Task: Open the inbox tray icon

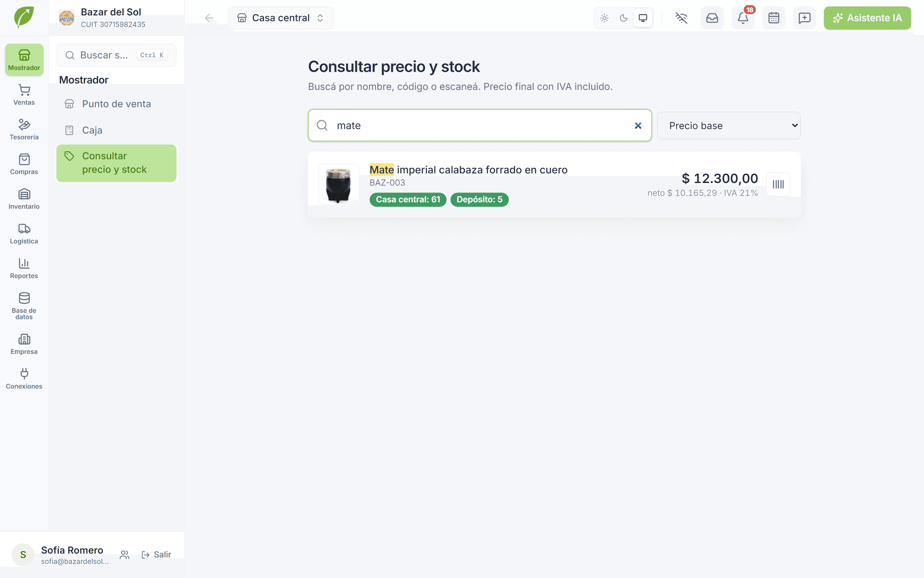Action: point(712,18)
